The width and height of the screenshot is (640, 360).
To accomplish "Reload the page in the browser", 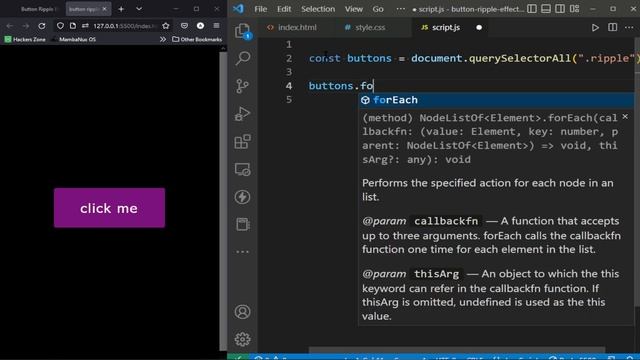I will [42, 26].
